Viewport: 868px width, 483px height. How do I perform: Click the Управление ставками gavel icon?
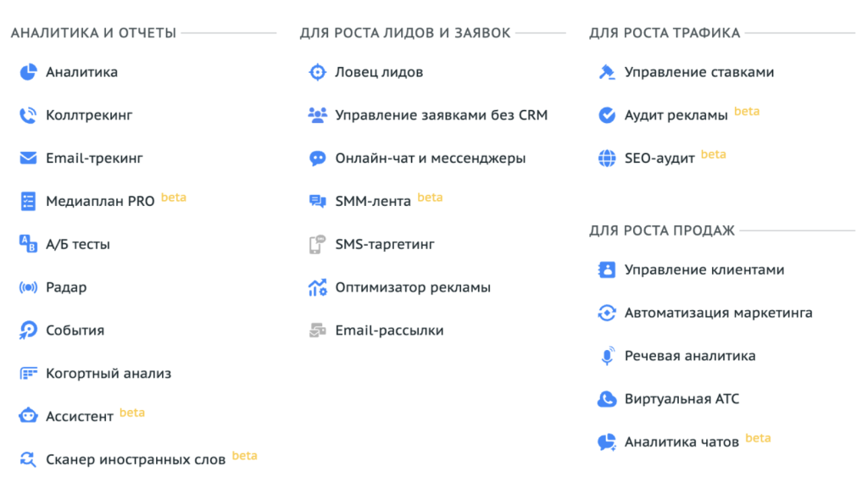point(607,72)
